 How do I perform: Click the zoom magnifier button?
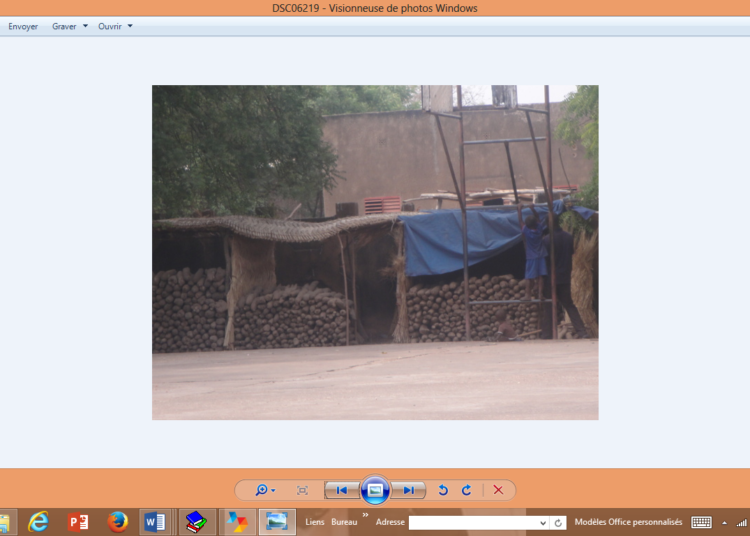click(261, 490)
